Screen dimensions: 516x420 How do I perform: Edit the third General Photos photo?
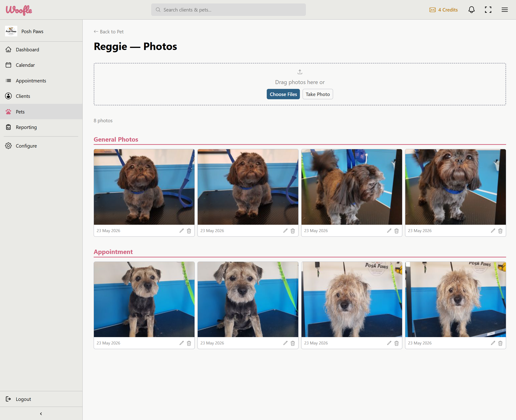[389, 231]
